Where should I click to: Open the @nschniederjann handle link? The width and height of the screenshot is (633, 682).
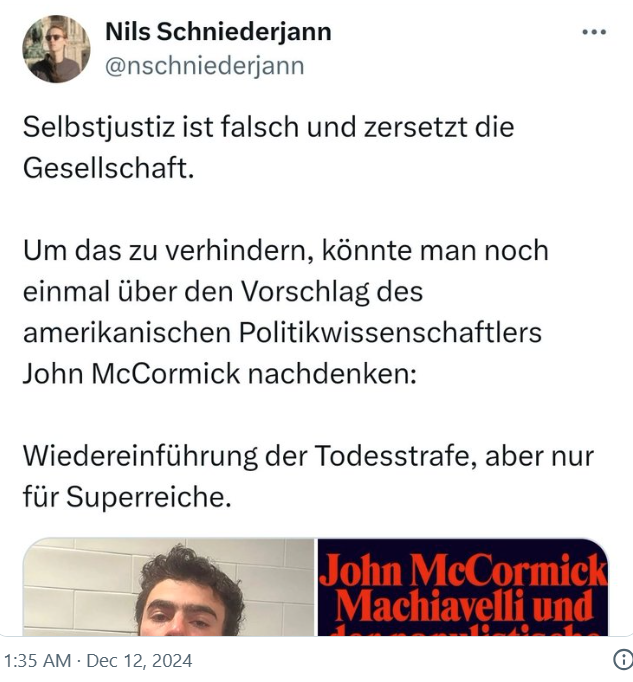(204, 66)
